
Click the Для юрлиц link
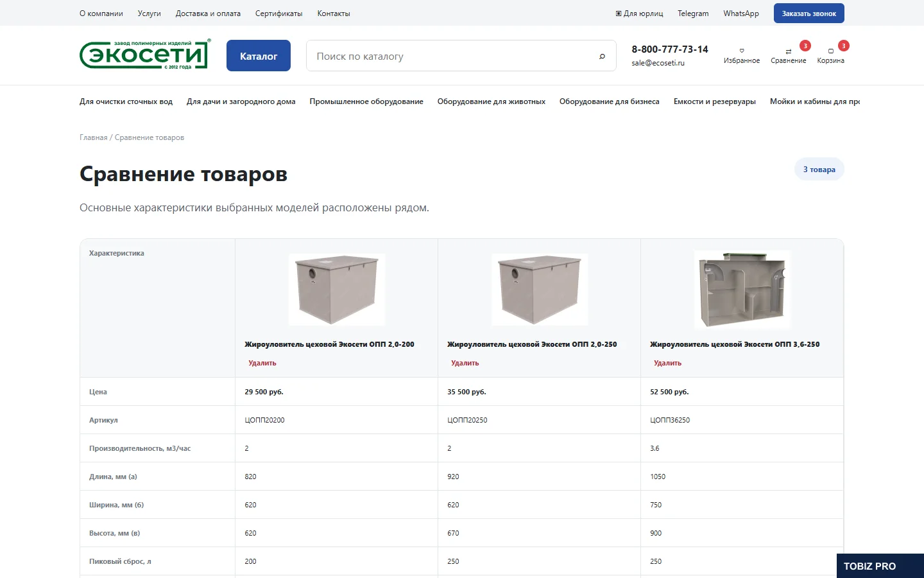640,13
